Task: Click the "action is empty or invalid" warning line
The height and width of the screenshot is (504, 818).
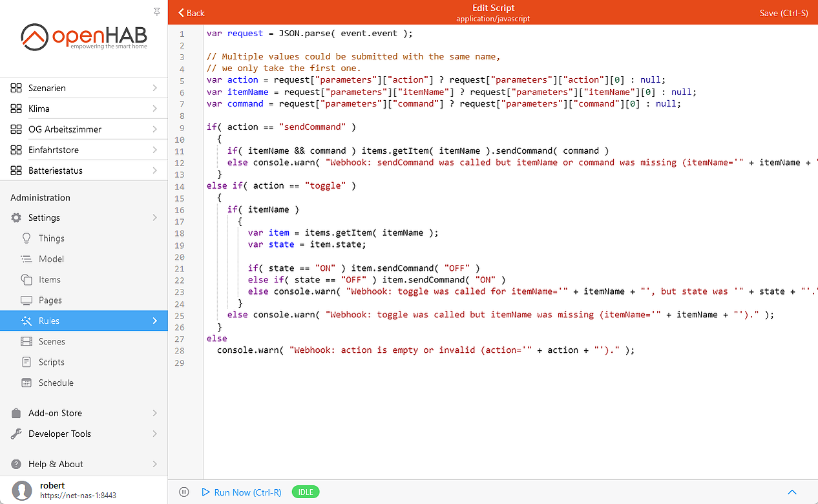Action: coord(426,350)
